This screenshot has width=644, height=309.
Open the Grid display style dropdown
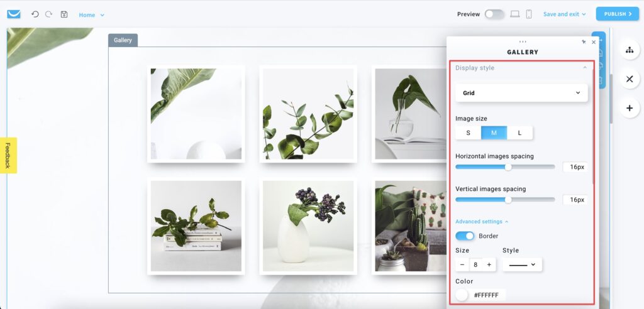coord(521,93)
